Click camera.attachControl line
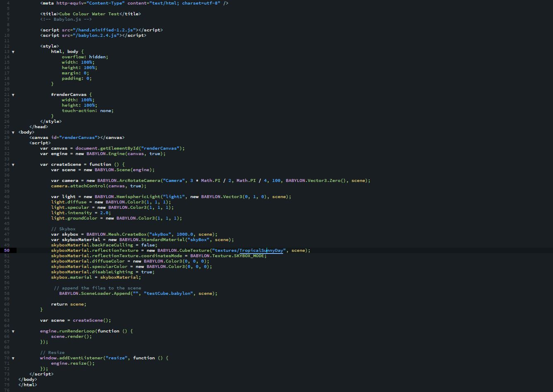Viewport: 553px width, 392px height. tap(99, 186)
